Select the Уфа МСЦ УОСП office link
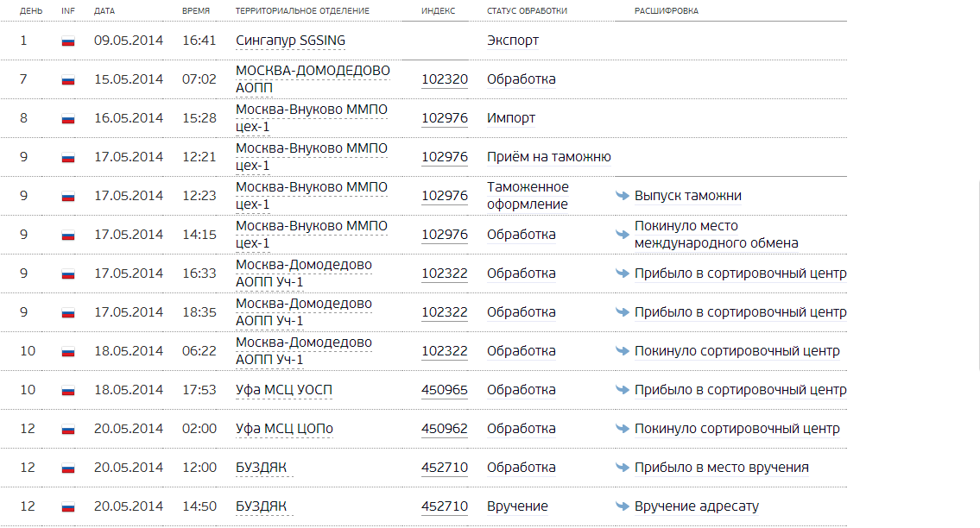 click(284, 390)
